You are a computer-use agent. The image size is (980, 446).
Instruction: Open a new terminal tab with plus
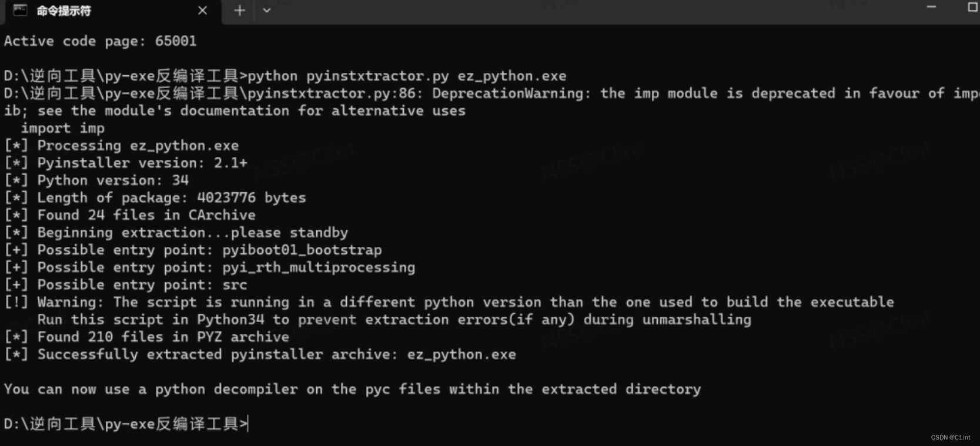click(x=239, y=11)
